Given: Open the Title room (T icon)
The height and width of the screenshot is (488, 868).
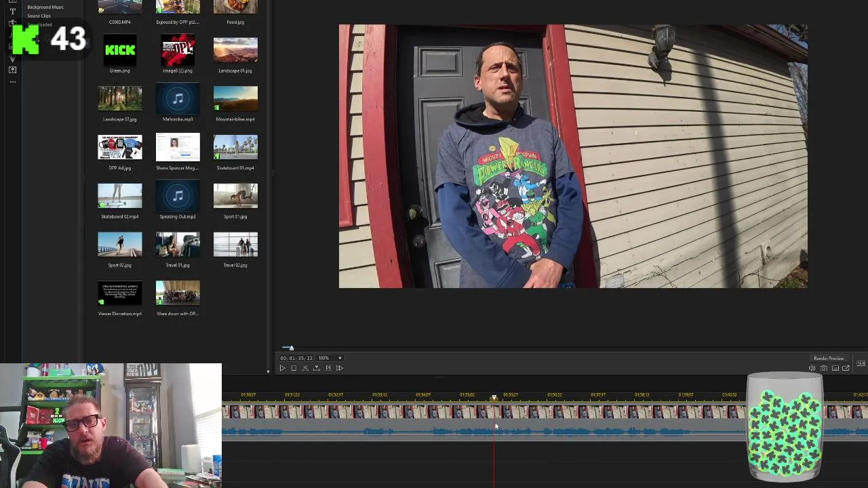Looking at the screenshot, I should pos(12,12).
